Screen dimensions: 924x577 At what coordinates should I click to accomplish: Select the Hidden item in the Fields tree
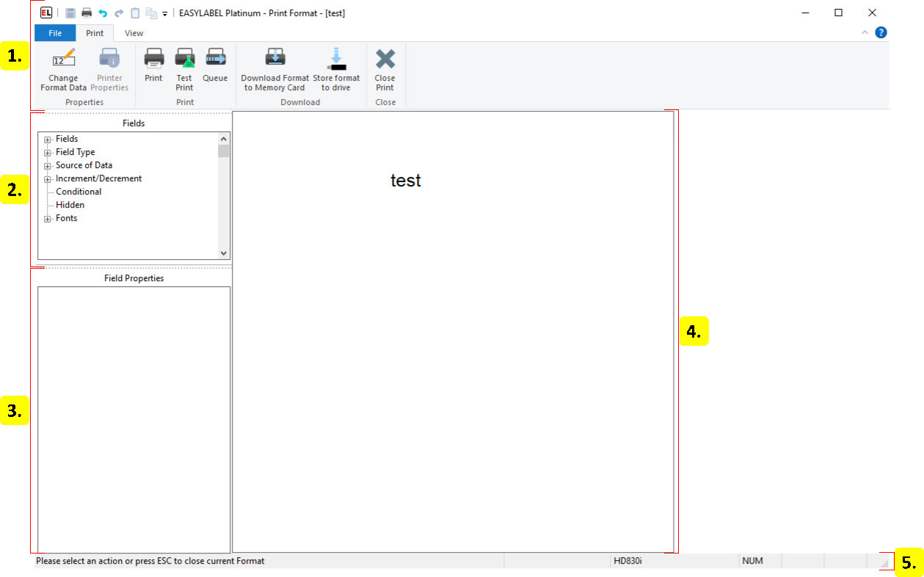pos(70,205)
